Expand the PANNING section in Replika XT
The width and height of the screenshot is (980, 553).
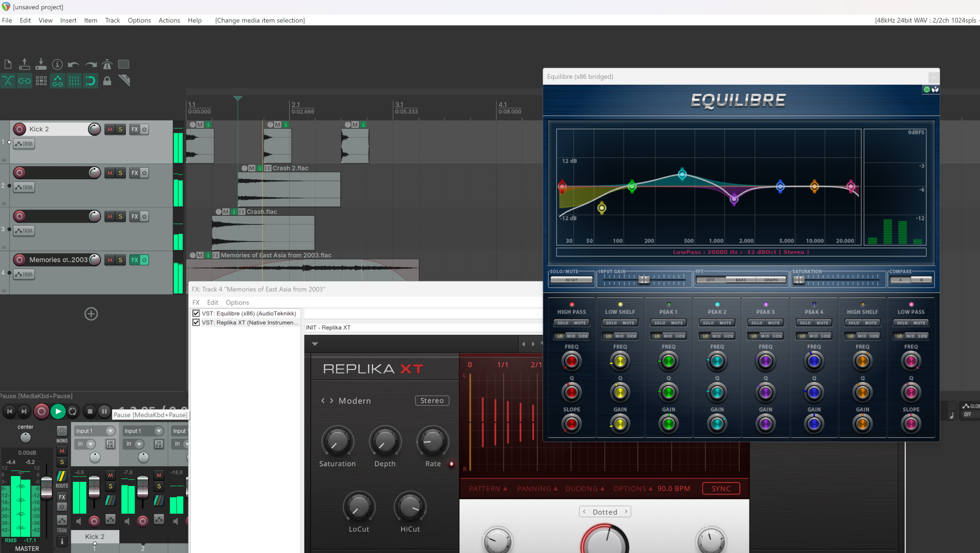click(537, 488)
